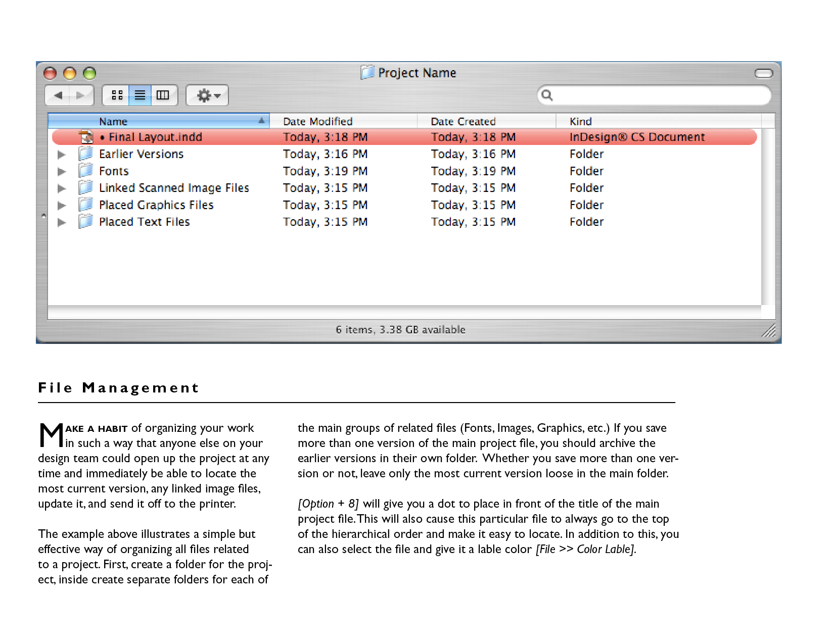Sort by the Date Created column
This screenshot has width=834, height=644.
click(486, 121)
